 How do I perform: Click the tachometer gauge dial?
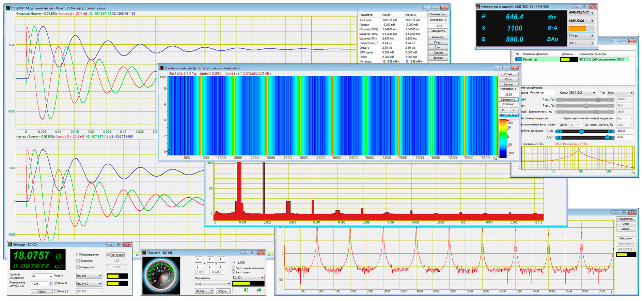tap(161, 275)
